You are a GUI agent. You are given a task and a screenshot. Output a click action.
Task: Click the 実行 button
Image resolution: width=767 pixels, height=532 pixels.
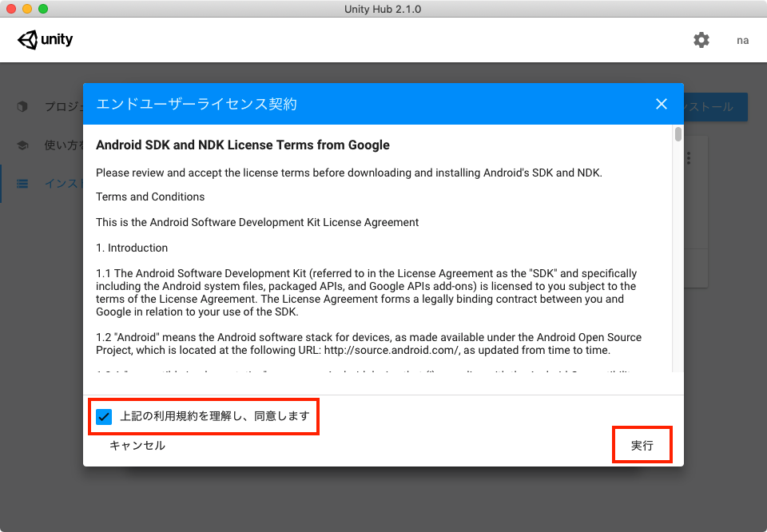pyautogui.click(x=642, y=445)
